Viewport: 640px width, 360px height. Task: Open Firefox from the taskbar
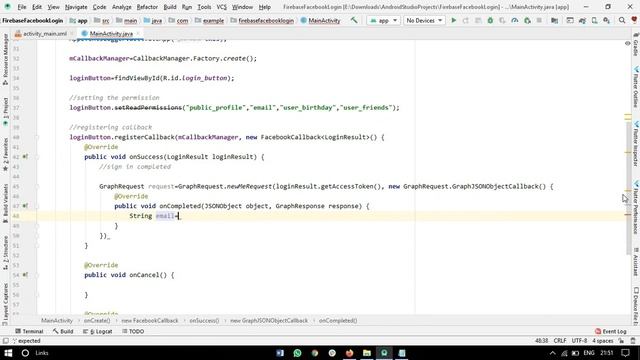click(349, 353)
